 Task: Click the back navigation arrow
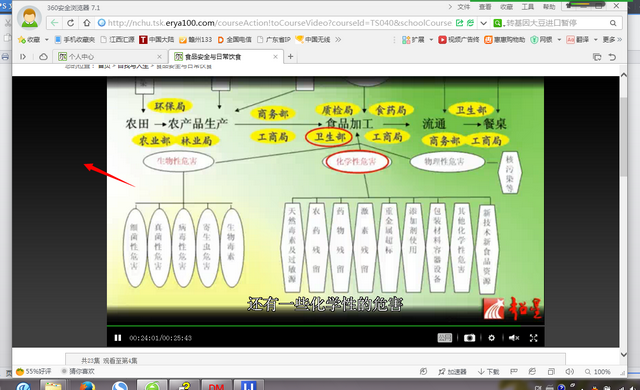pos(54,23)
